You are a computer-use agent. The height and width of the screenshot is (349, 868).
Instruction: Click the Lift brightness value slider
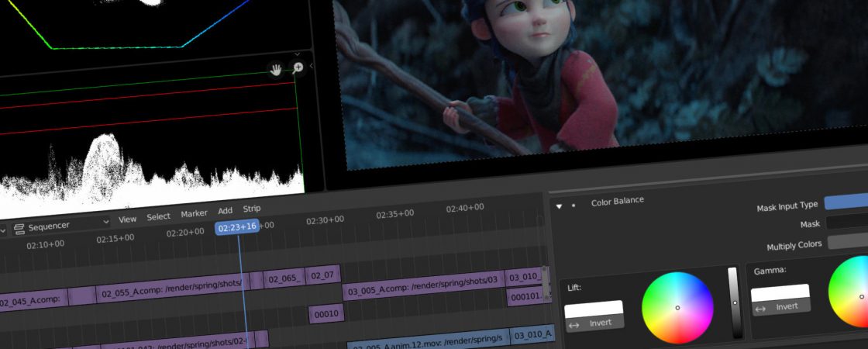point(734,302)
